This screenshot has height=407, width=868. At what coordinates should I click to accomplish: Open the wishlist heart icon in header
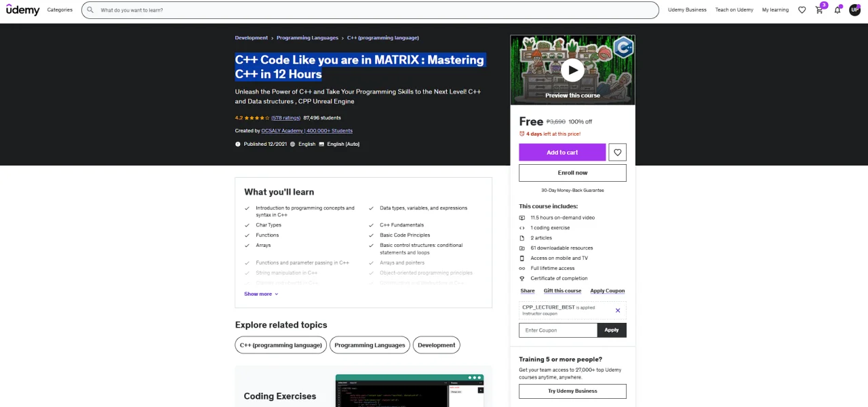tap(802, 10)
